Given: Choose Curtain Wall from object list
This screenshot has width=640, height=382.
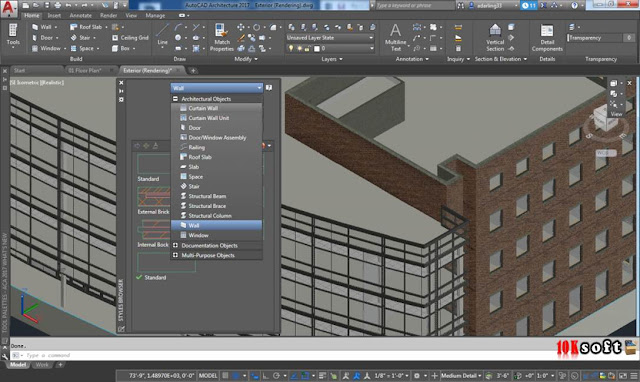Looking at the screenshot, I should point(216,108).
